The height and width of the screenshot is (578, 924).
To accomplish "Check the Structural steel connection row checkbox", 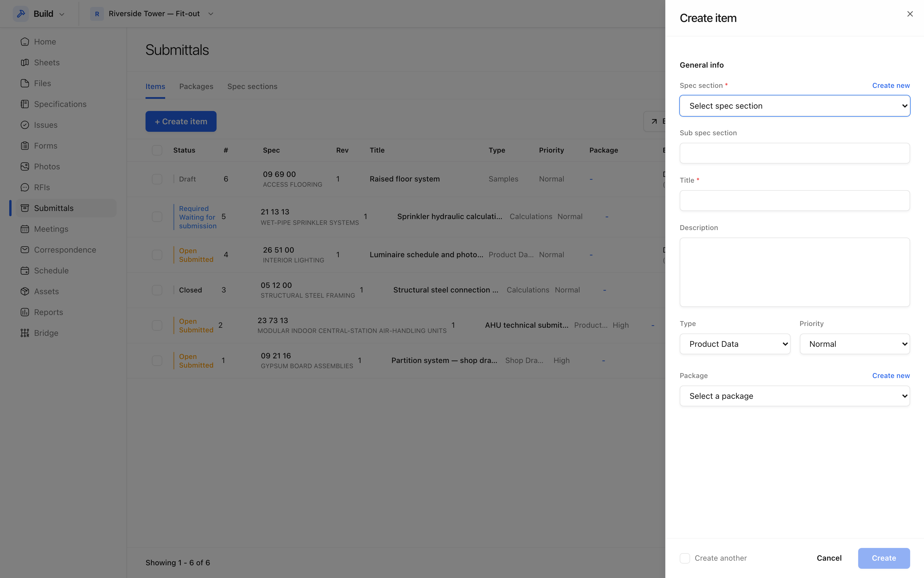I will click(157, 290).
